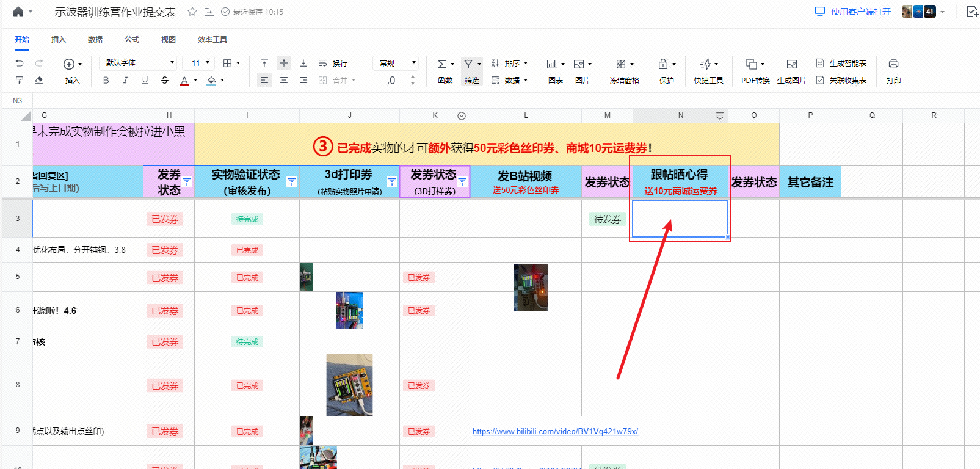Toggle strikethrough formatting

[x=164, y=80]
